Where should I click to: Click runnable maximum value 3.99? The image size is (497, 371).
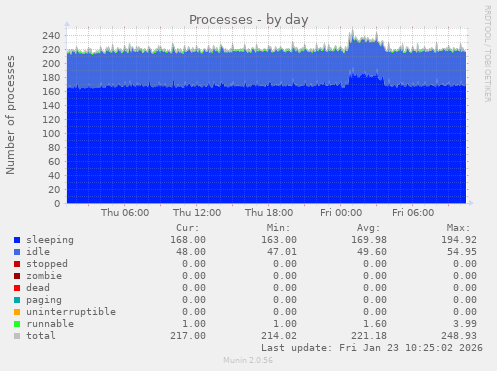(465, 324)
